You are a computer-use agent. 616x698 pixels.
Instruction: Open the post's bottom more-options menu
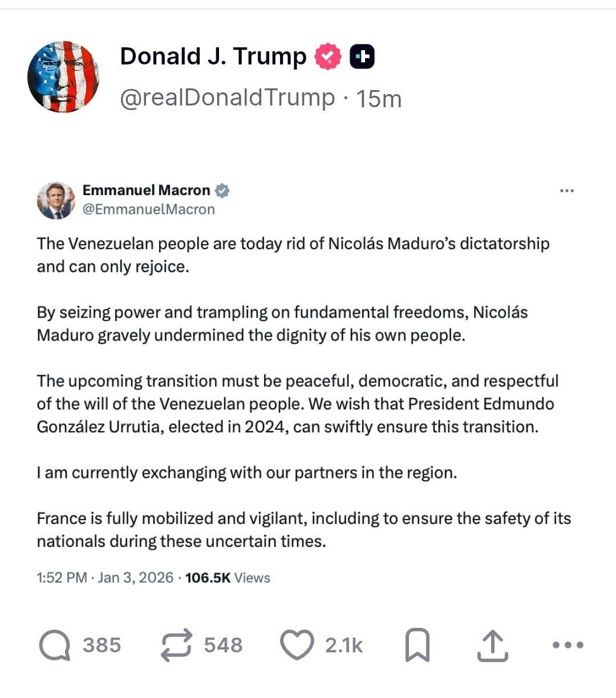568,646
